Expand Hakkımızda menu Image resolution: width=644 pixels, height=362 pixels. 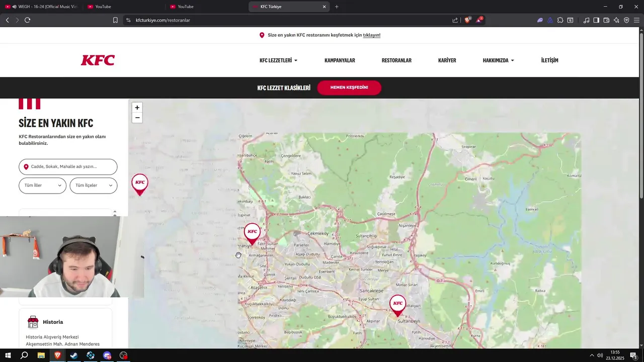(498, 60)
